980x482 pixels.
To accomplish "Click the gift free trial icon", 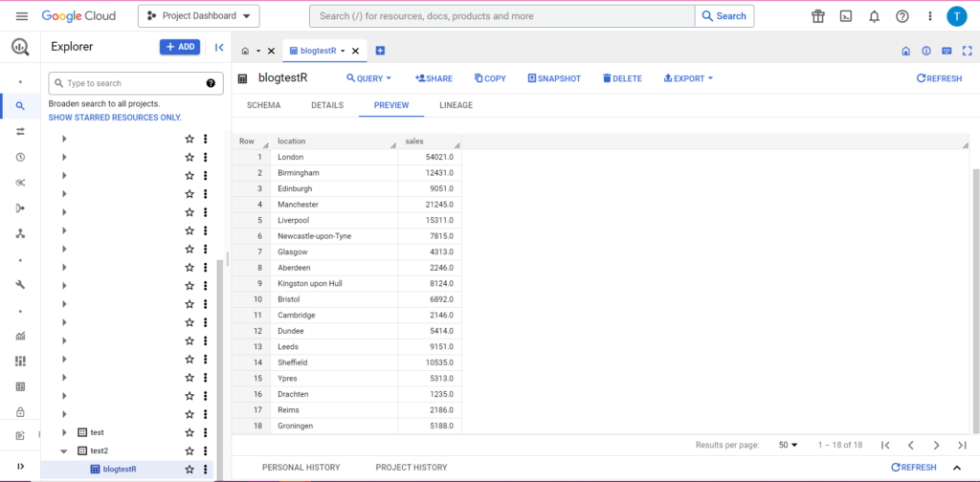I will [x=817, y=16].
